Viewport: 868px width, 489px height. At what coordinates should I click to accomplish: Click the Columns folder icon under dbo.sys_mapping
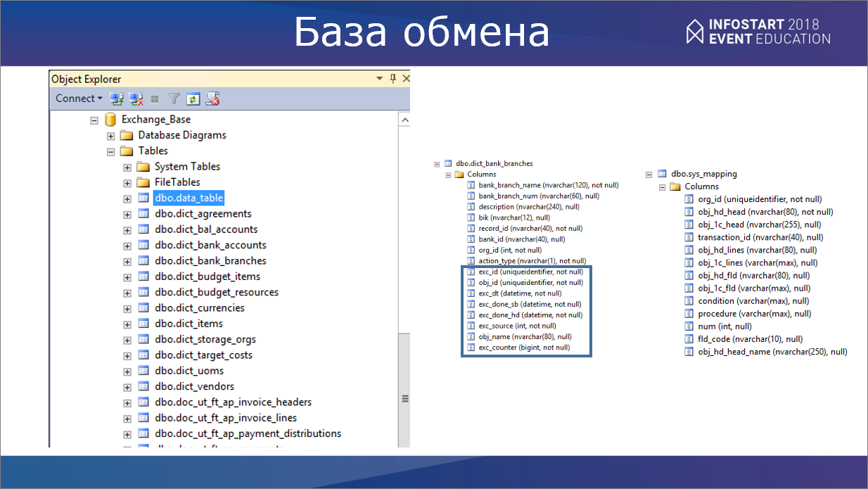675,186
